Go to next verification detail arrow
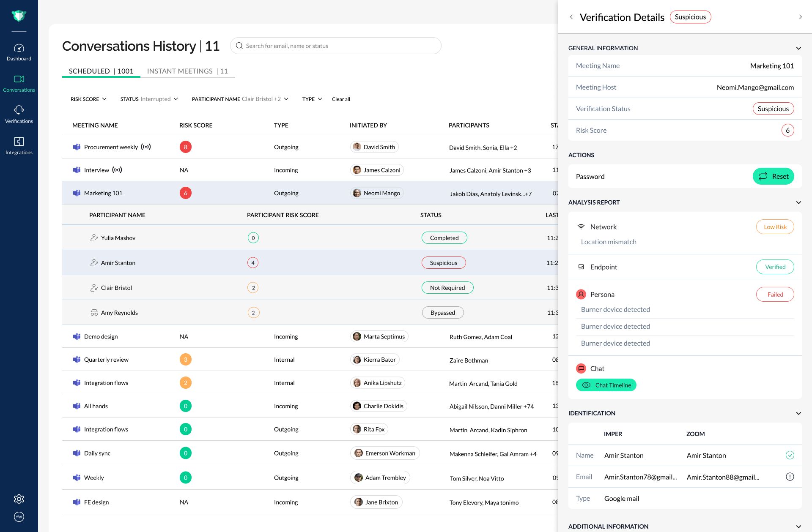This screenshot has height=532, width=812. 800,17
